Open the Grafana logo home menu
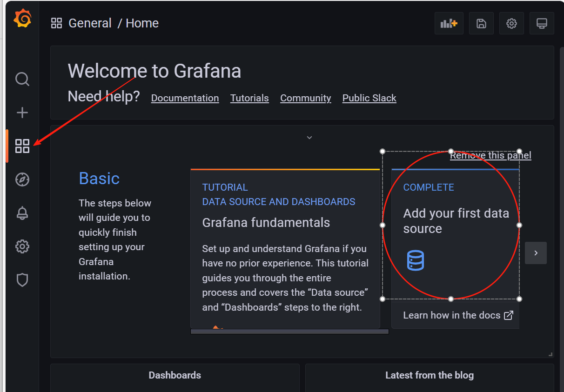564x392 pixels. [22, 20]
